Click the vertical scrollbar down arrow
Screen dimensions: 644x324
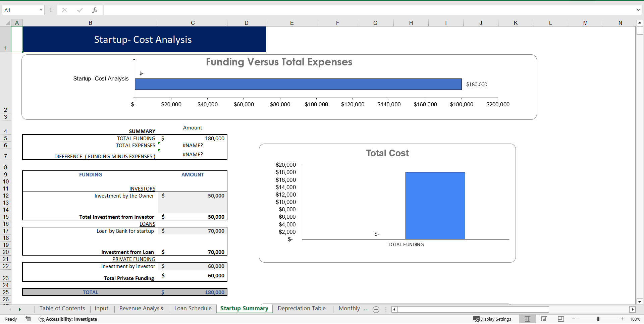pyautogui.click(x=640, y=302)
